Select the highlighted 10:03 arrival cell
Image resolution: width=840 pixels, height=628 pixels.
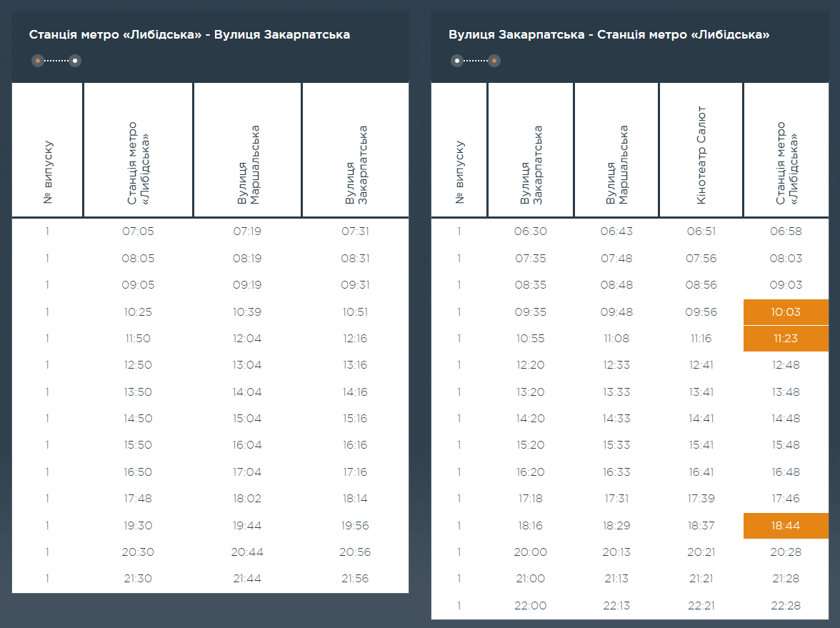click(785, 312)
